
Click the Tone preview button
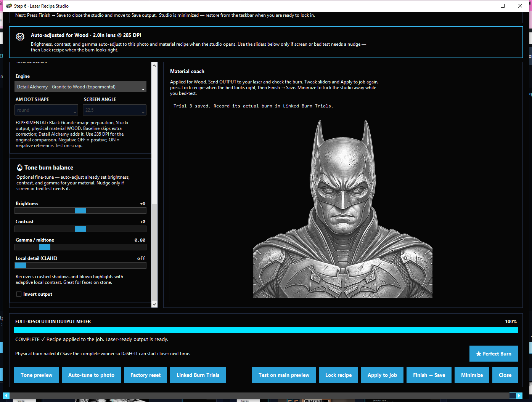coord(37,375)
